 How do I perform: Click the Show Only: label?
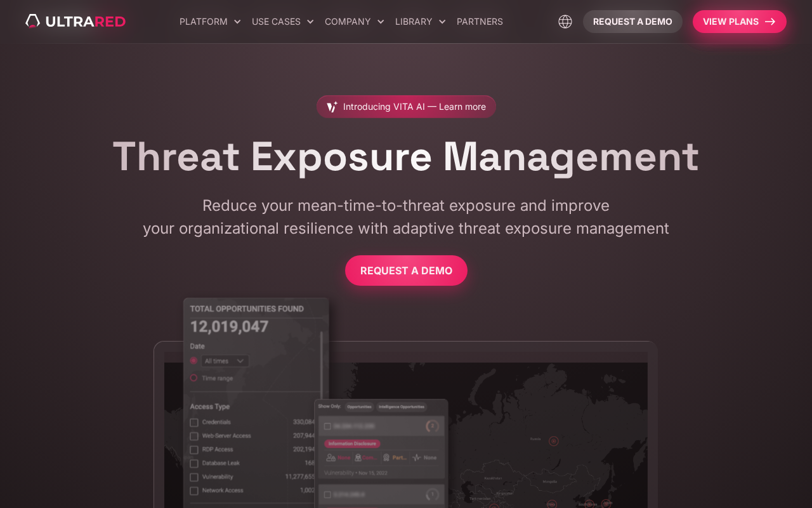coord(329,406)
